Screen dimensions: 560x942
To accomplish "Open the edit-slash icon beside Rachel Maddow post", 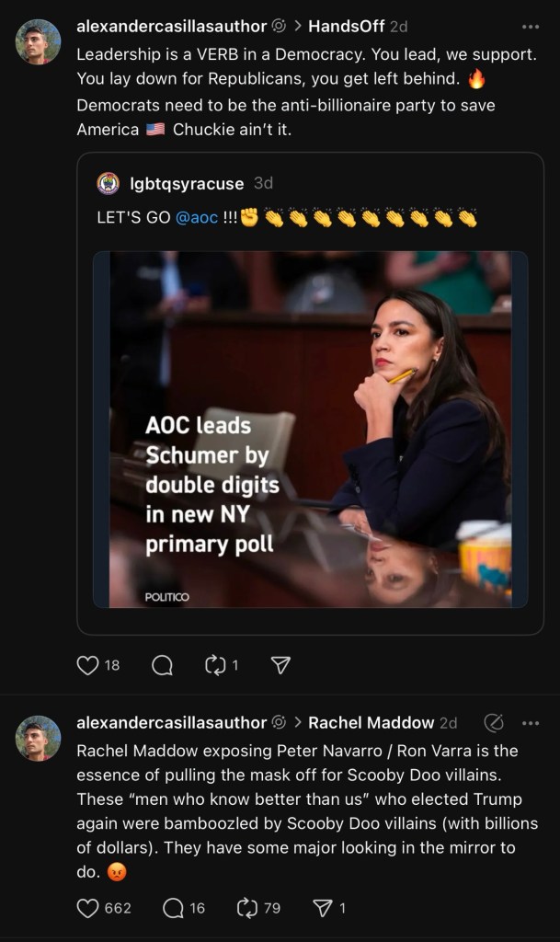I will click(x=494, y=722).
